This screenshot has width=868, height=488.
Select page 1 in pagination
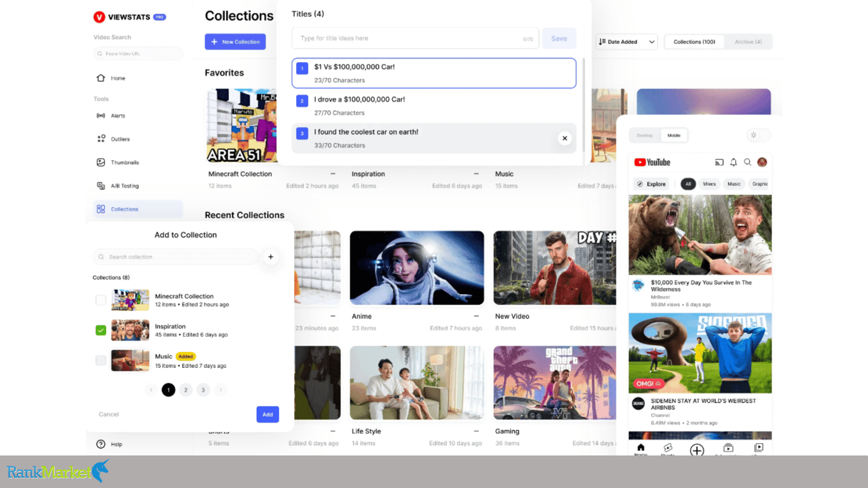168,390
